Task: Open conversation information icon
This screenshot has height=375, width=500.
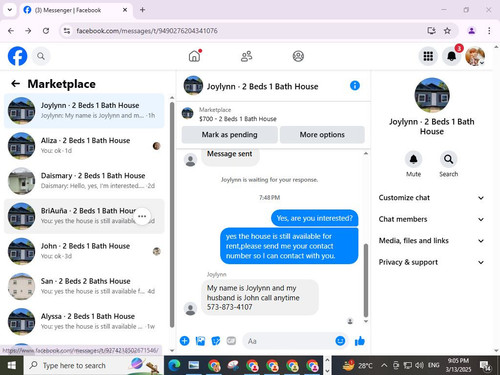Action: (x=355, y=86)
